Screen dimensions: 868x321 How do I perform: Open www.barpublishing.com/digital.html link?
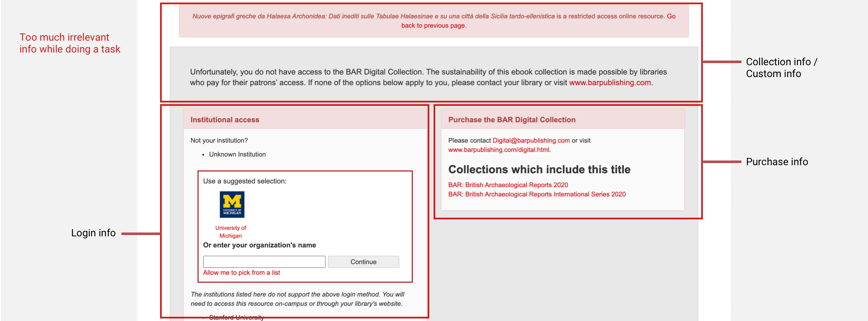tap(499, 150)
